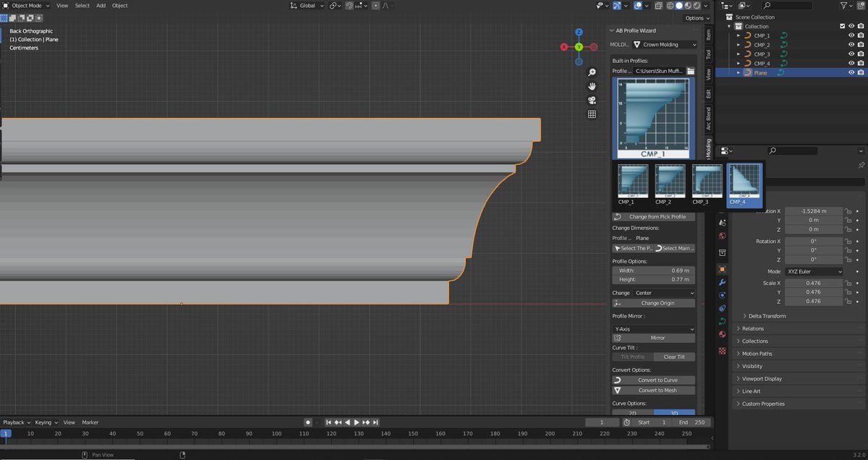
Task: Toggle viewport overlays display
Action: (x=637, y=5)
